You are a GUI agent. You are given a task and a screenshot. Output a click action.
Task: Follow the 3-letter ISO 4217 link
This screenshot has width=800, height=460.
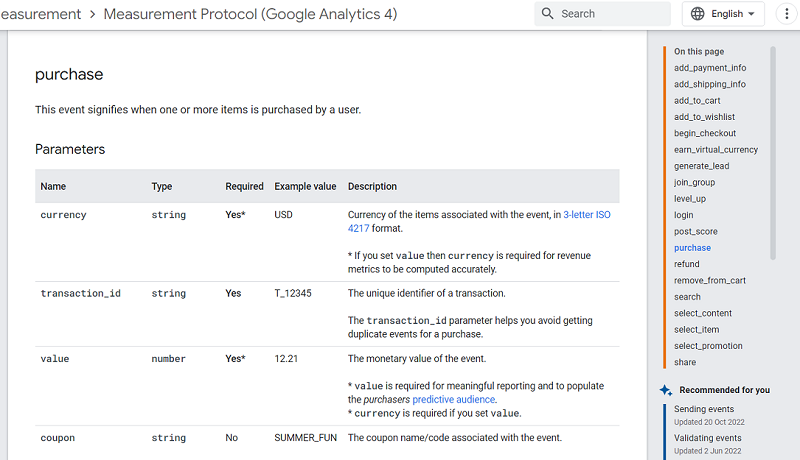479,222
